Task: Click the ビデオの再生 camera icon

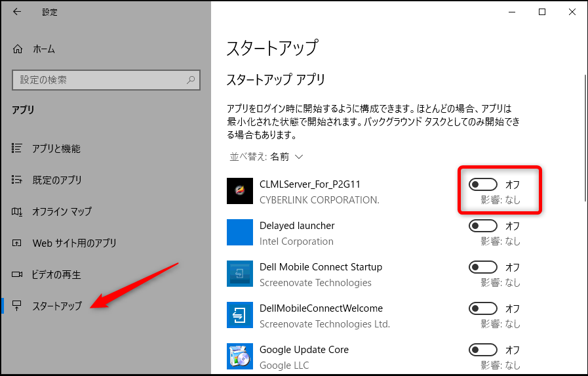Action: click(17, 274)
